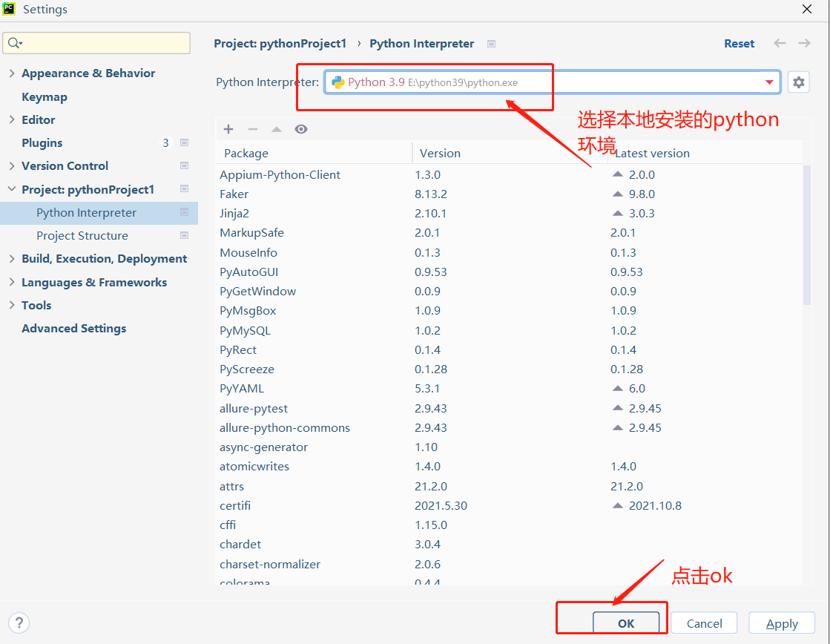Click the Cancel button
830x644 pixels.
tap(704, 623)
